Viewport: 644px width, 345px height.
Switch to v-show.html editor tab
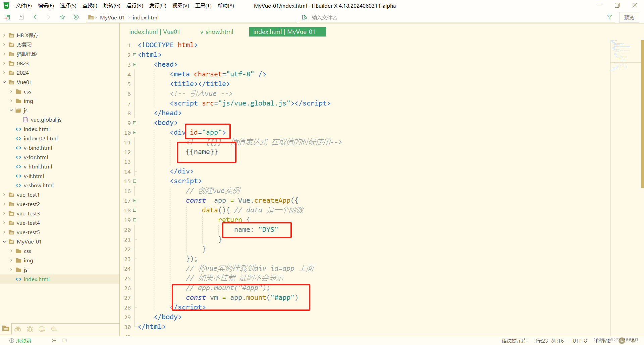217,32
